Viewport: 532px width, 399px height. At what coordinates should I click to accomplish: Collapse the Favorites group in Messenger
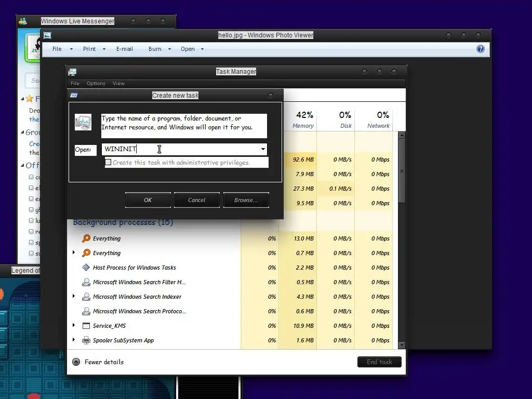[x=22, y=99]
